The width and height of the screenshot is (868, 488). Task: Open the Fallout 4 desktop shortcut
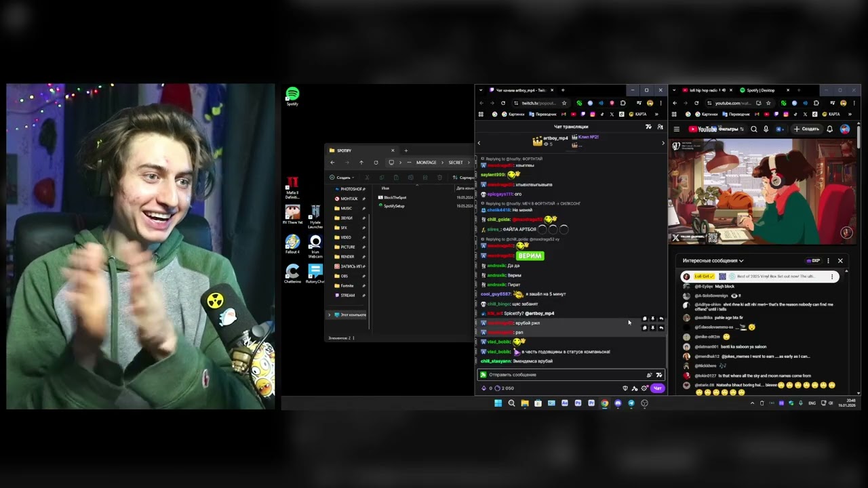pos(292,244)
